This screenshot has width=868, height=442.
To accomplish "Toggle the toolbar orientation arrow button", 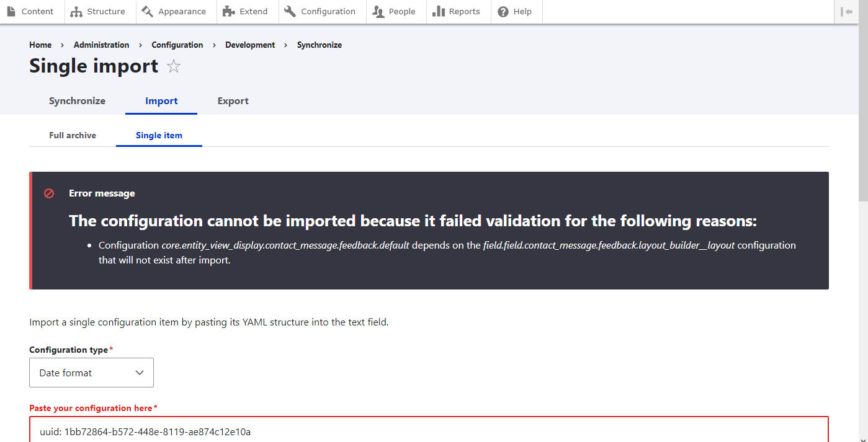I will (846, 12).
